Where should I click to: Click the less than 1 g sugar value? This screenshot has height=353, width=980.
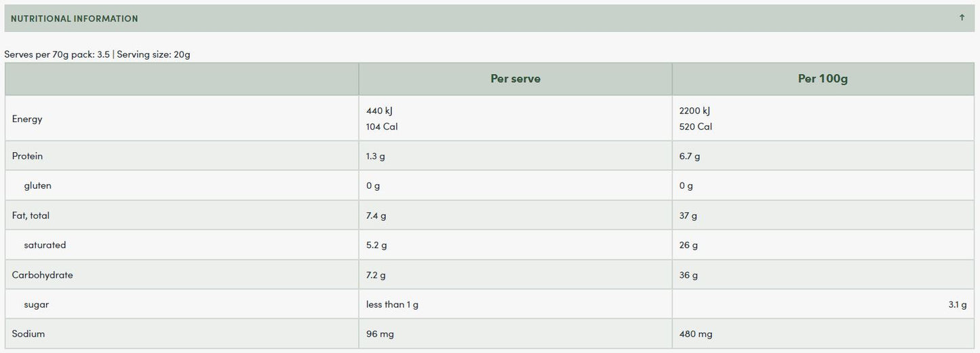point(392,305)
